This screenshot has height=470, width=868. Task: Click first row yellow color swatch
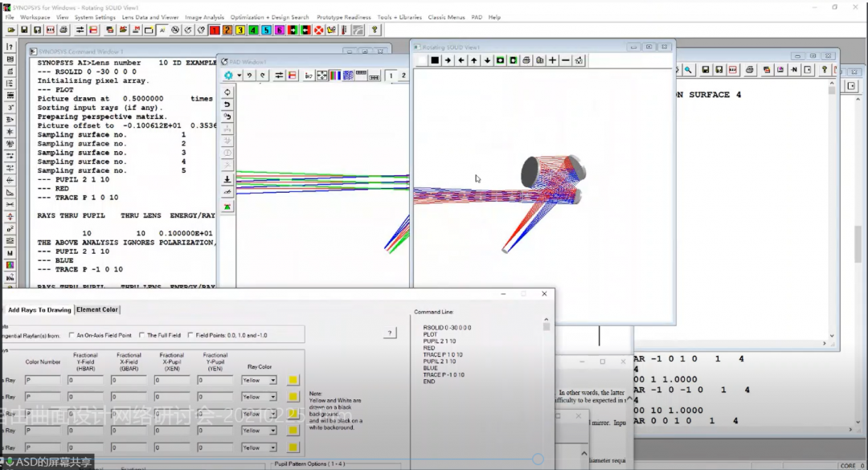(293, 380)
